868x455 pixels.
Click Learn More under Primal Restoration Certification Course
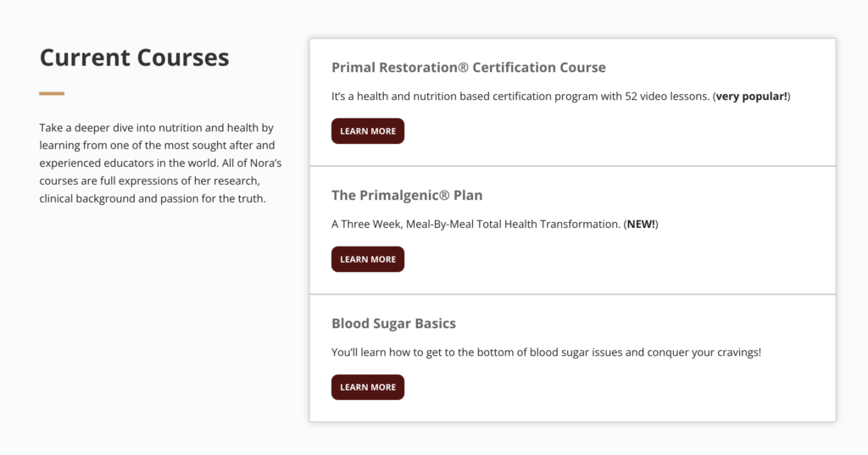click(367, 131)
